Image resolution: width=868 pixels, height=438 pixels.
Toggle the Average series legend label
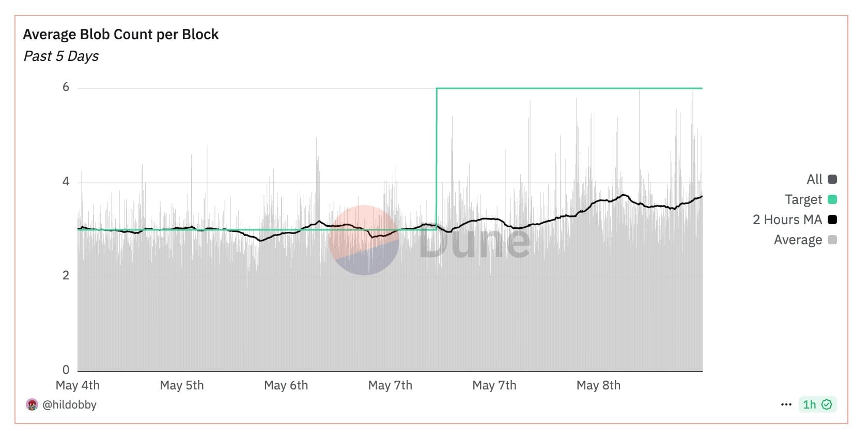coord(797,240)
